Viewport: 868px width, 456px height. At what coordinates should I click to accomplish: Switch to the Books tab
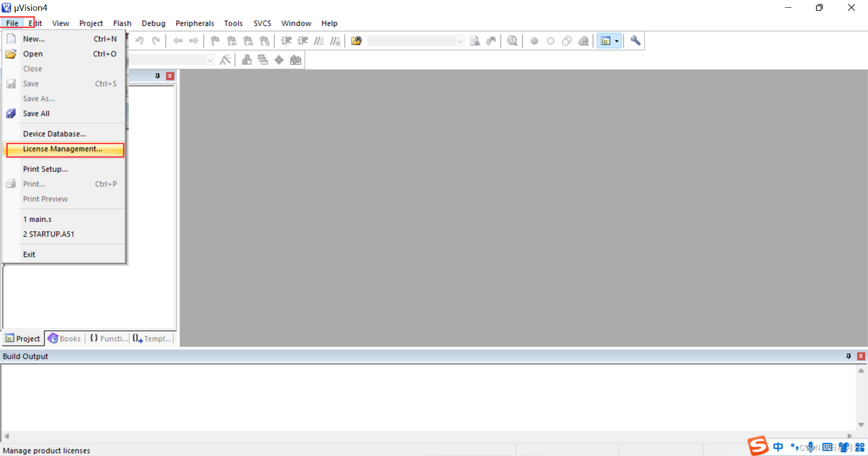[x=64, y=338]
